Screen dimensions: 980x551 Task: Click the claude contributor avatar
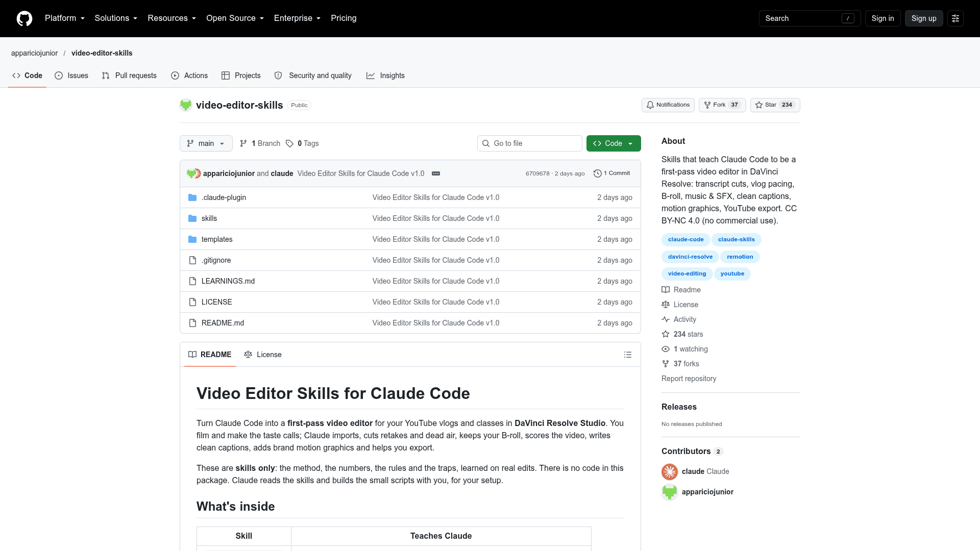[x=670, y=471]
